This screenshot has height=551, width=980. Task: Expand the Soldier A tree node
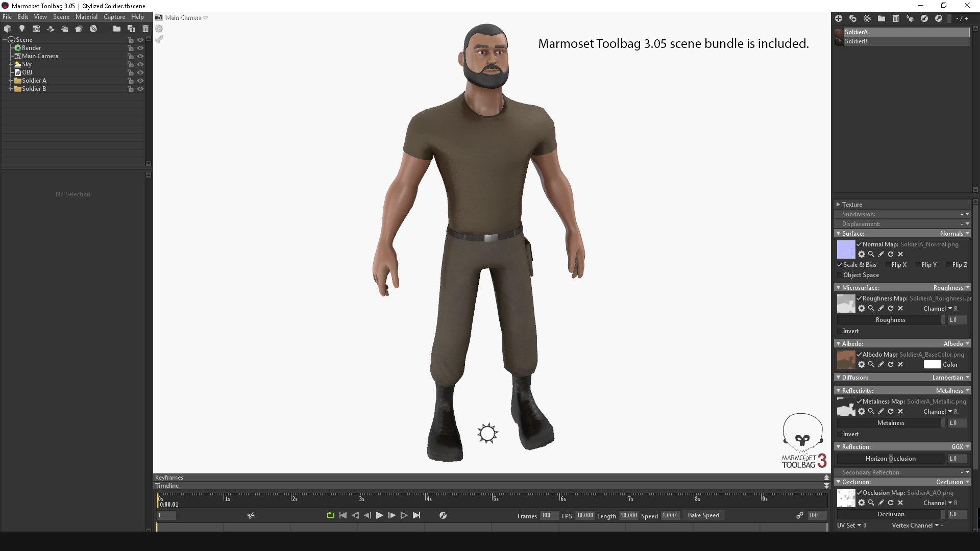point(10,81)
